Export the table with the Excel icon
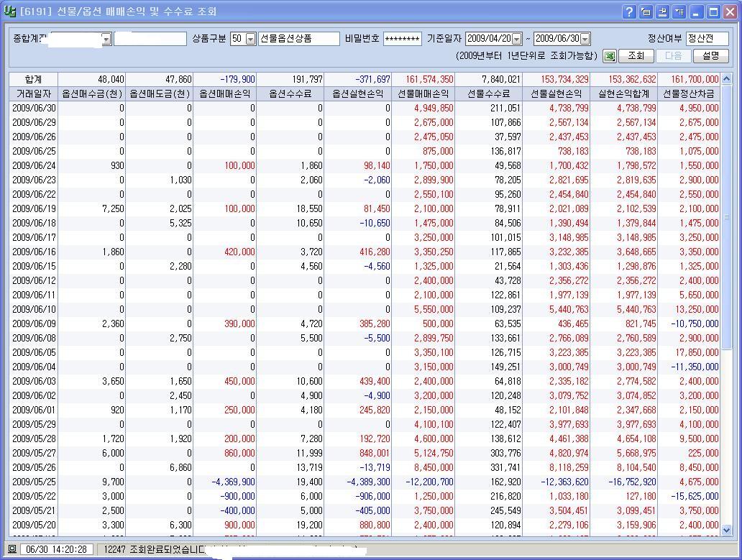The image size is (742, 560). pos(610,56)
